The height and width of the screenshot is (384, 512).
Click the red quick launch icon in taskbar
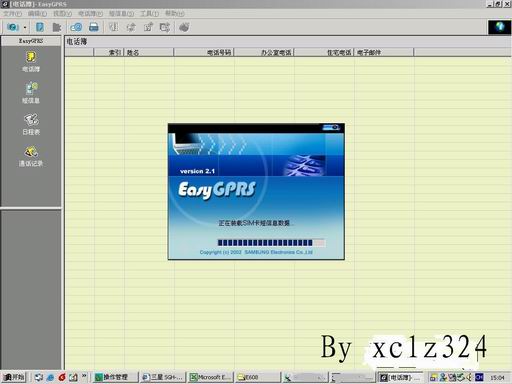pyautogui.click(x=62, y=377)
